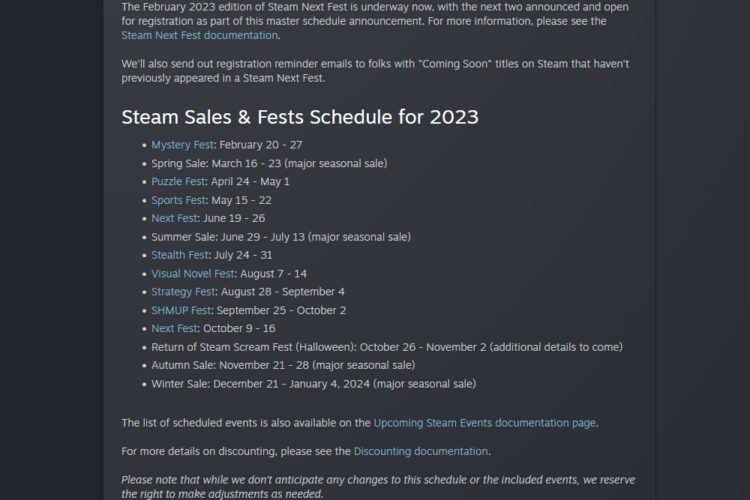Open the Sports Fest link
The width and height of the screenshot is (750, 500).
pyautogui.click(x=179, y=200)
